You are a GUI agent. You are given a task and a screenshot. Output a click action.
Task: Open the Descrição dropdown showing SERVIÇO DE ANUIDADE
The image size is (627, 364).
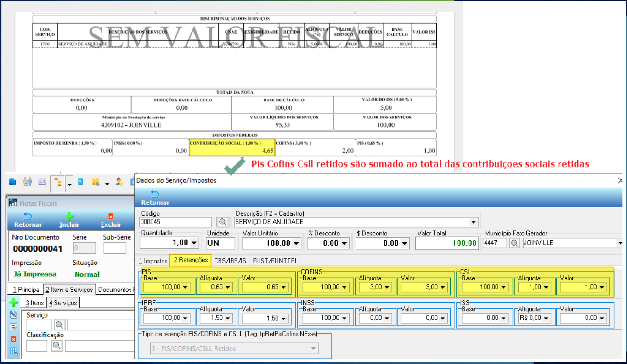tap(474, 222)
